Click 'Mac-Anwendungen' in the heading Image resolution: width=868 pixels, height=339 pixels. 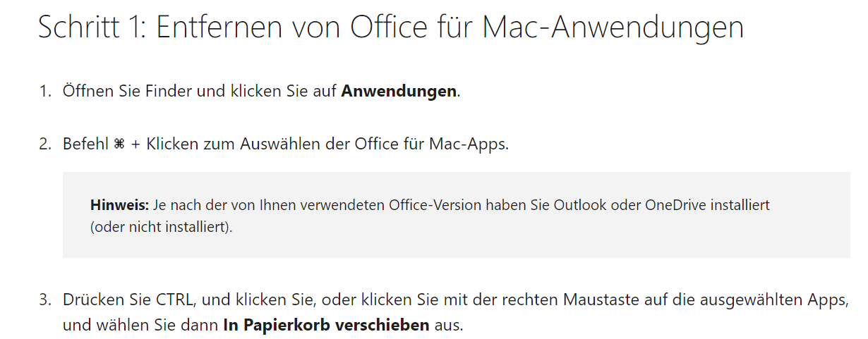coord(614,27)
